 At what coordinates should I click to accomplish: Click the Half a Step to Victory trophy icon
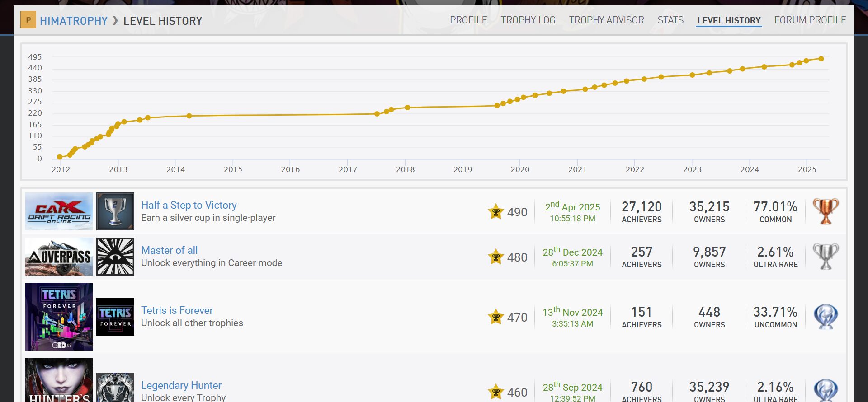pos(115,211)
